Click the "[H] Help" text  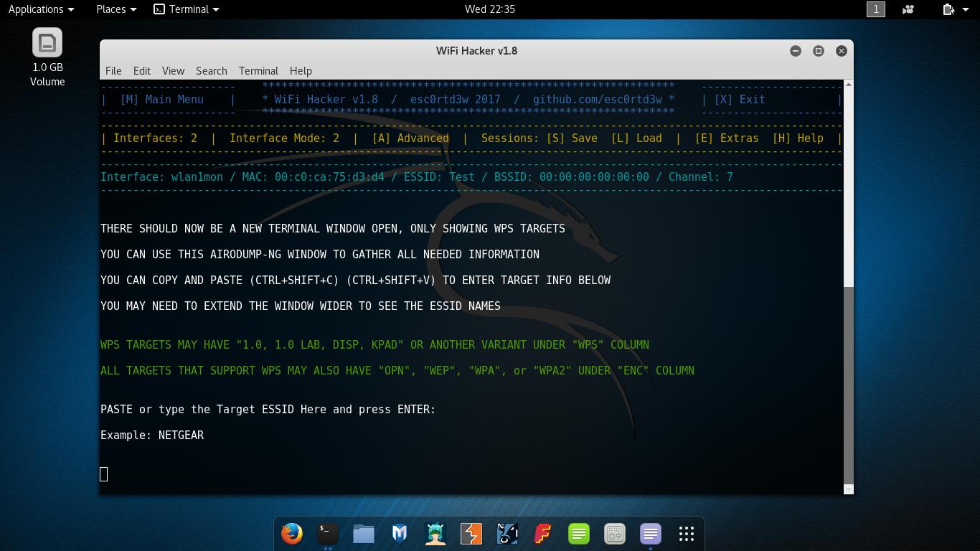point(798,138)
